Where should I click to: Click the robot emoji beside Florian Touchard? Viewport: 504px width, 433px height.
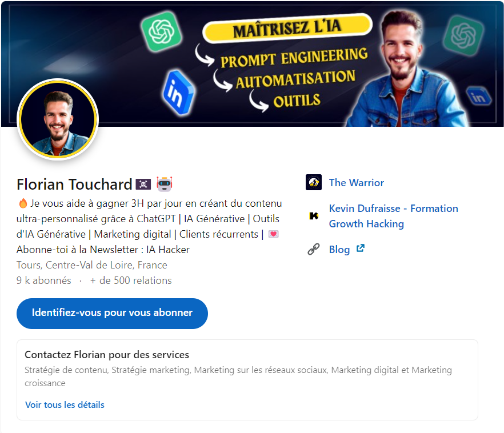[164, 184]
